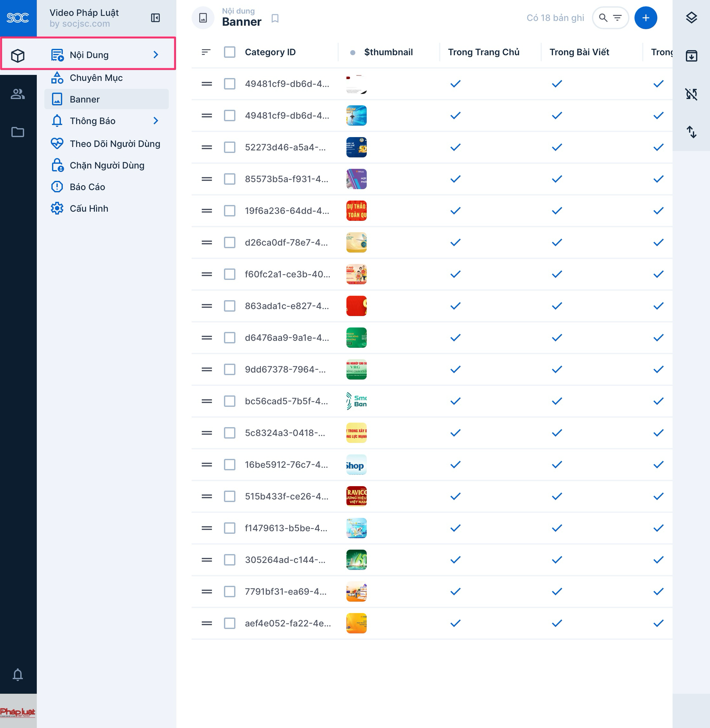Click the filter lines icon beside search
The width and height of the screenshot is (710, 728).
[617, 18]
